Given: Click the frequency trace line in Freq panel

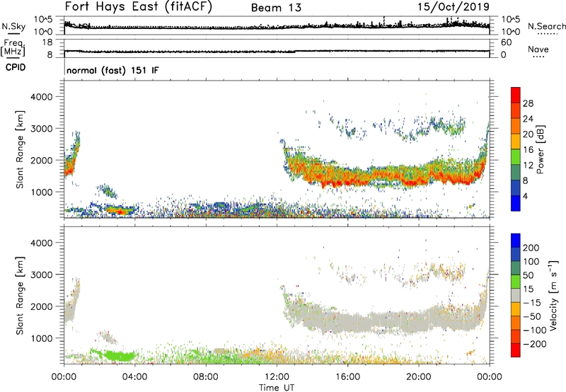Looking at the screenshot, I should tap(277, 52).
